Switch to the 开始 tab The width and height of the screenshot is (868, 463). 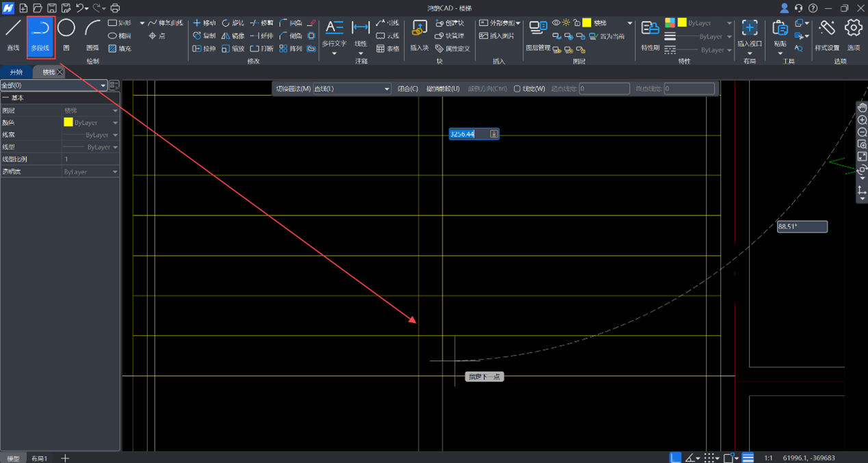16,72
